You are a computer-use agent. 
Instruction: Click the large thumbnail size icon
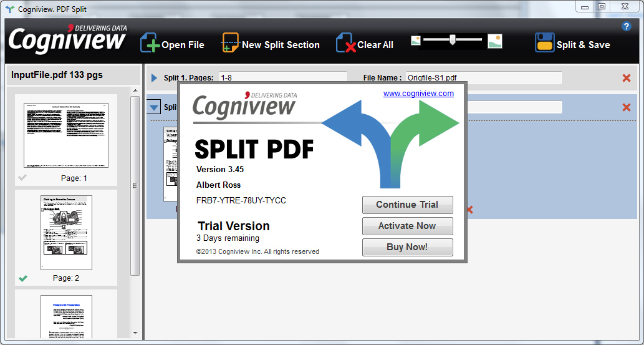[x=495, y=41]
